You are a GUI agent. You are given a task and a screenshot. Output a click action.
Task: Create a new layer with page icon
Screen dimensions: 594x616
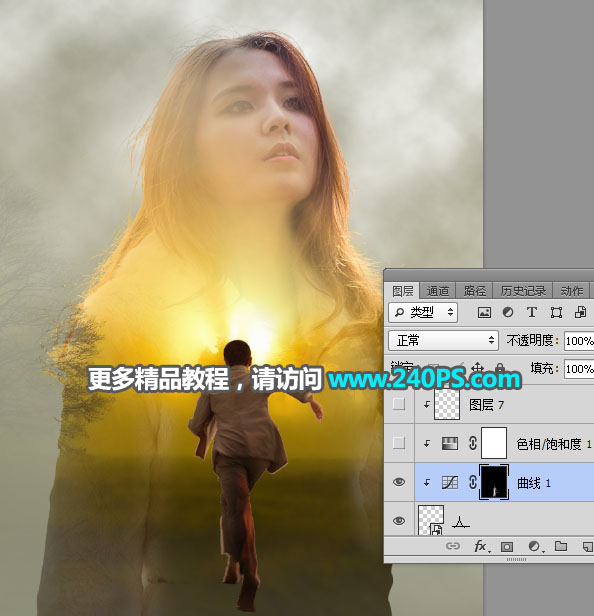[588, 546]
